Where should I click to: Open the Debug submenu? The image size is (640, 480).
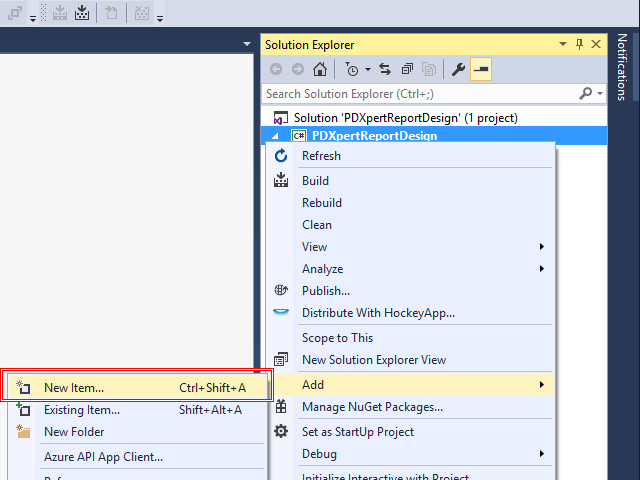(x=411, y=454)
